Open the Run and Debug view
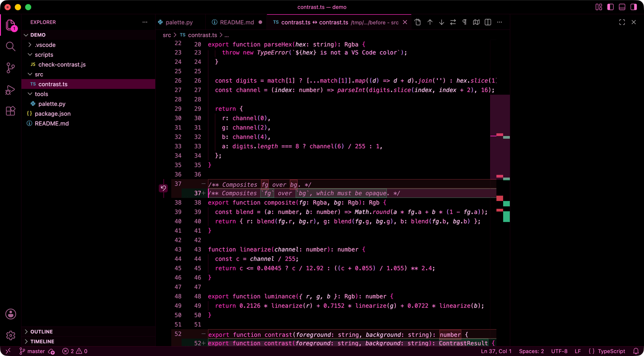 coord(11,90)
